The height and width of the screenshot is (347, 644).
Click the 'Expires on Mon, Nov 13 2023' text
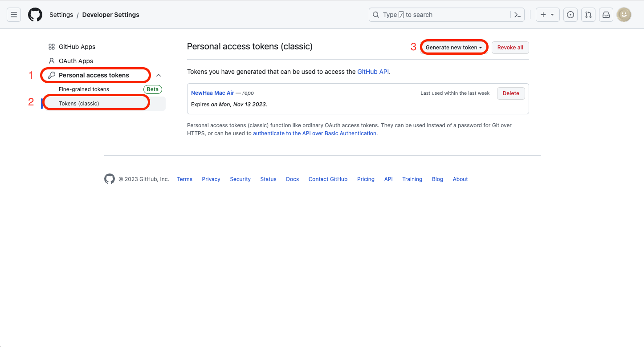(229, 105)
